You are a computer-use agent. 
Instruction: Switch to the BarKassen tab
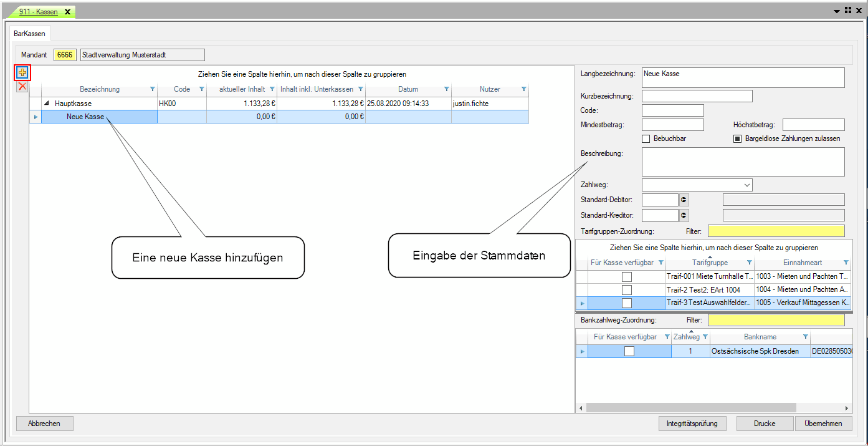click(x=29, y=33)
